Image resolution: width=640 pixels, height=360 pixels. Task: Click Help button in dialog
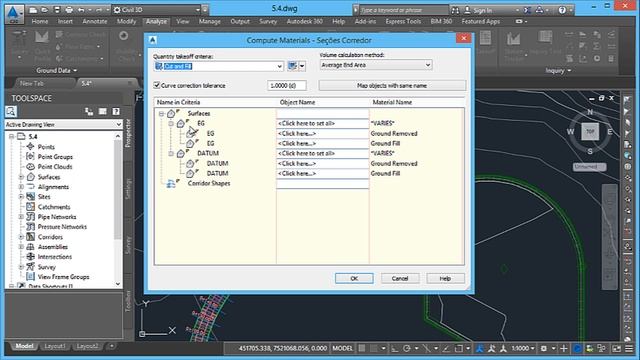coord(445,278)
